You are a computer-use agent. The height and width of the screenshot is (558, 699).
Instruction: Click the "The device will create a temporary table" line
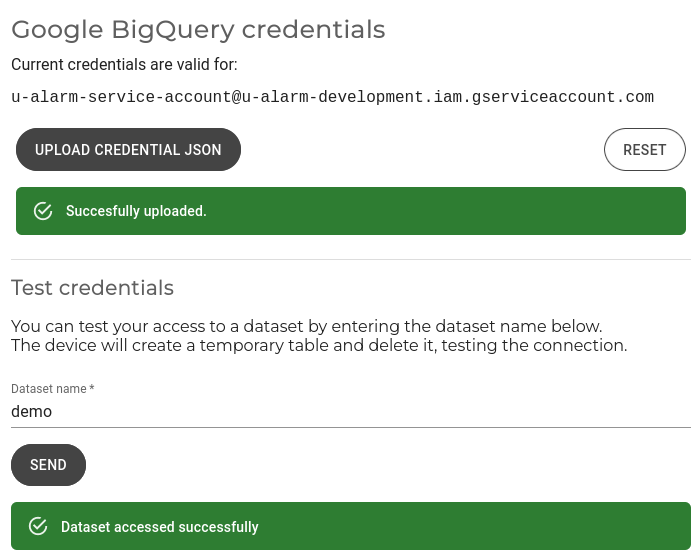pos(318,346)
